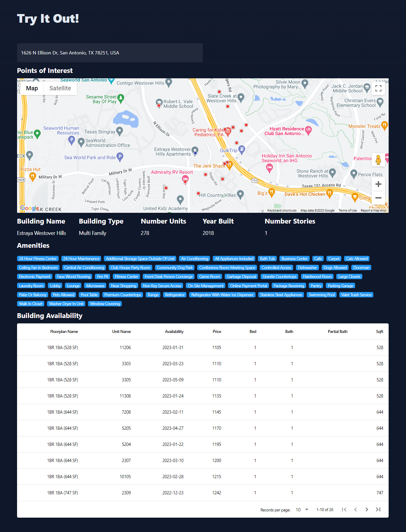Select the Parking Garage amenity tag
This screenshot has width=406, height=532.
[340, 286]
